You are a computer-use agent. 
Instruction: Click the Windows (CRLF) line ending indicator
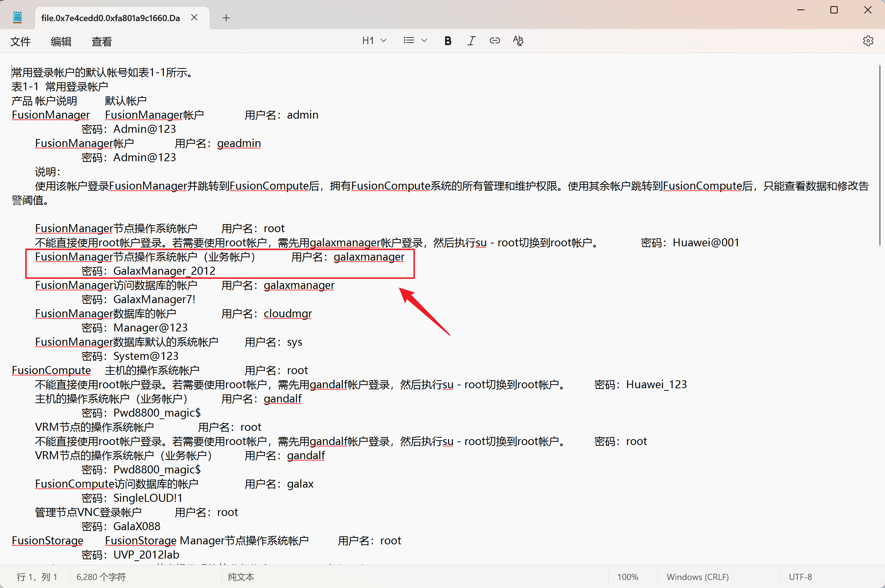click(697, 577)
